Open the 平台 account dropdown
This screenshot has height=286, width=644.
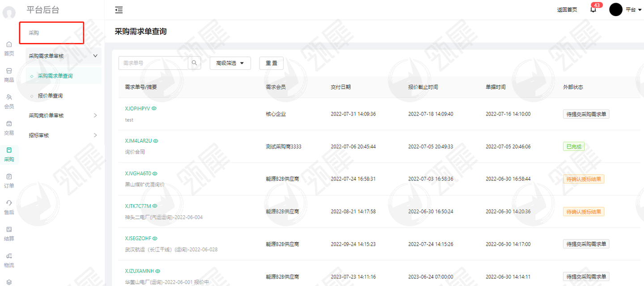[x=634, y=9]
